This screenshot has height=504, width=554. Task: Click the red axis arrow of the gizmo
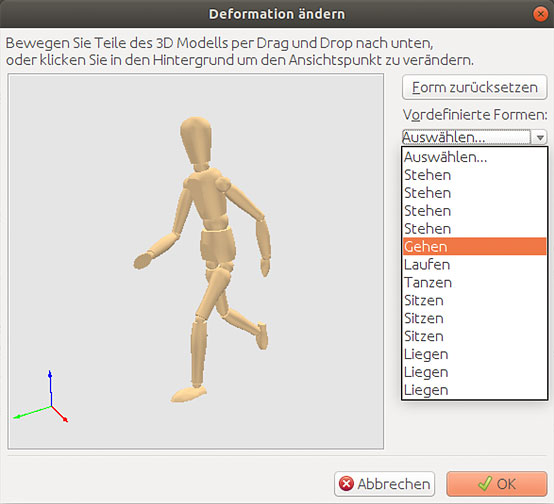(x=60, y=414)
